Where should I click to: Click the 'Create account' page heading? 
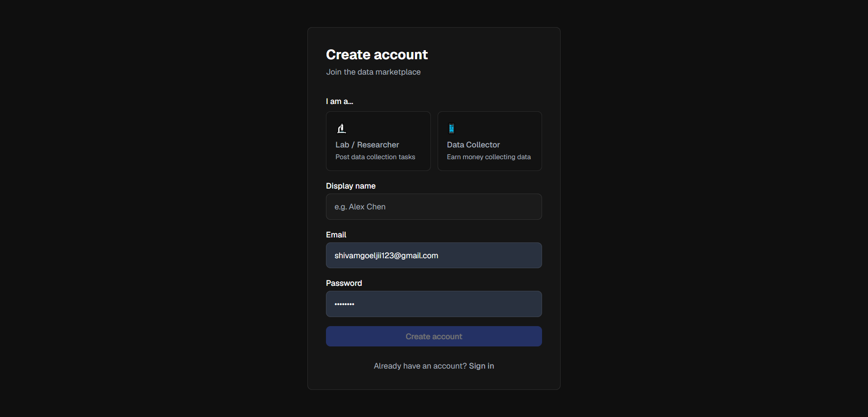pyautogui.click(x=377, y=55)
